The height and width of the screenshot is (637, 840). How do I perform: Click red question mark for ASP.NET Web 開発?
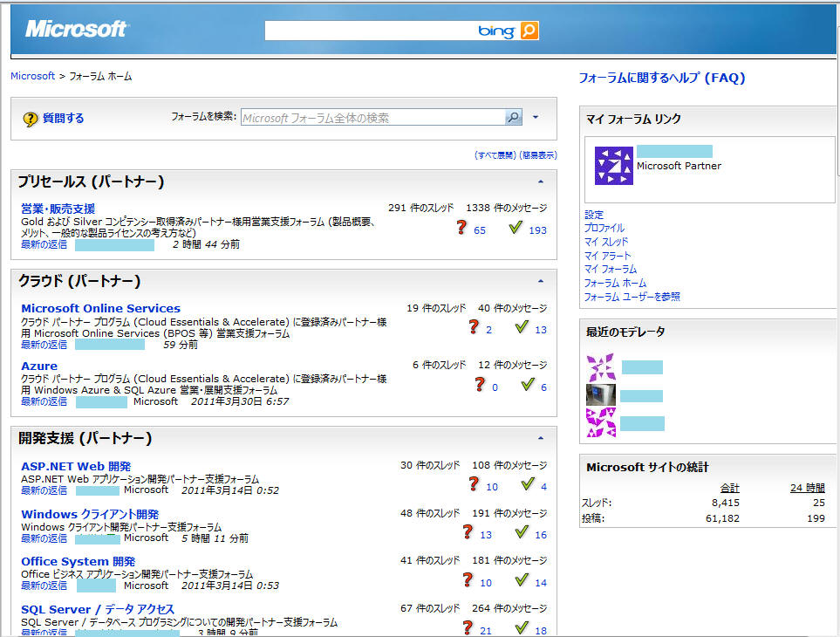[x=474, y=484]
